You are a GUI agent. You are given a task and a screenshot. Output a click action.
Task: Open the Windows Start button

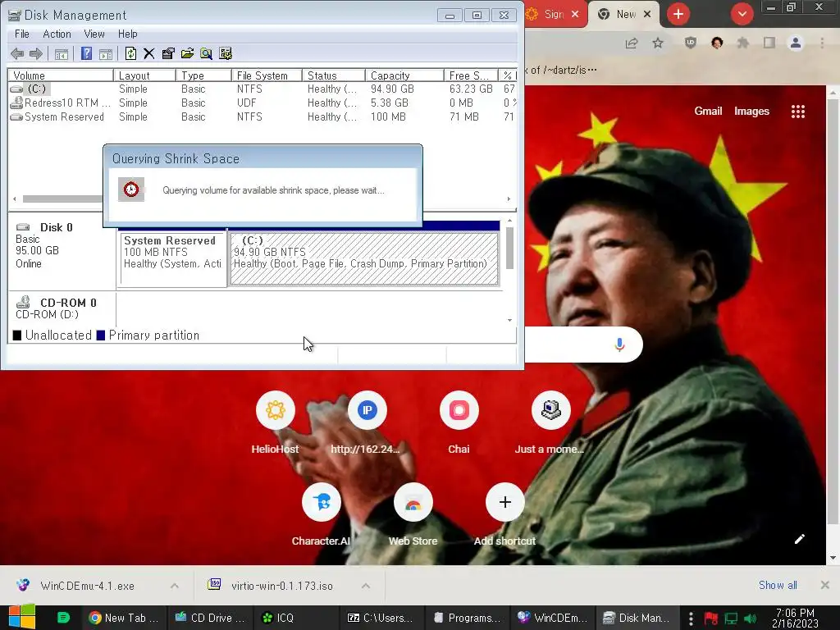click(21, 617)
